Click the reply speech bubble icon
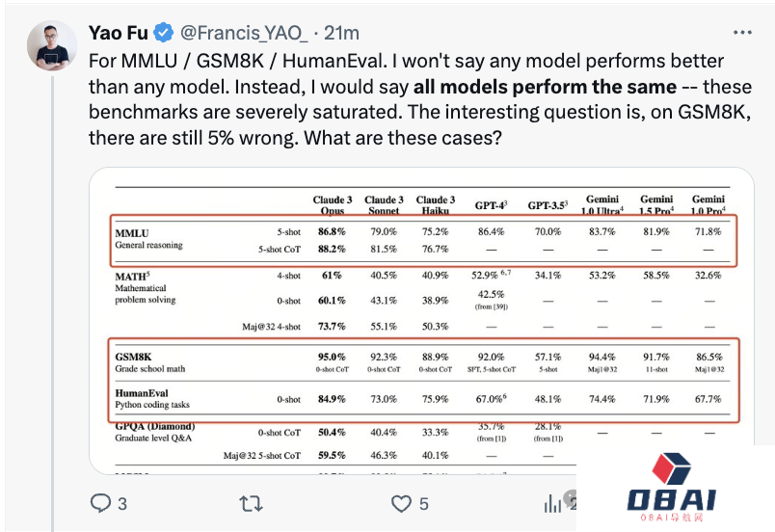Image resolution: width=775 pixels, height=532 pixels. [100, 502]
